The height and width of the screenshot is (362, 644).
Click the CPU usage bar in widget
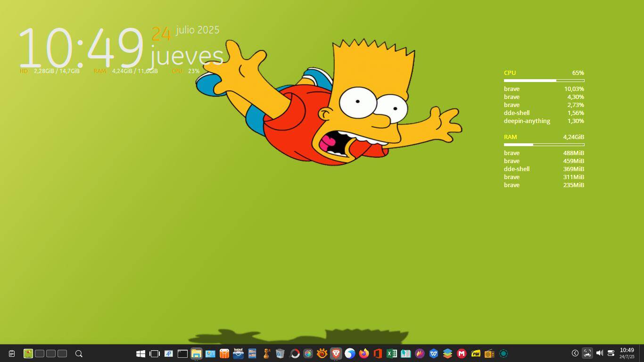(544, 81)
